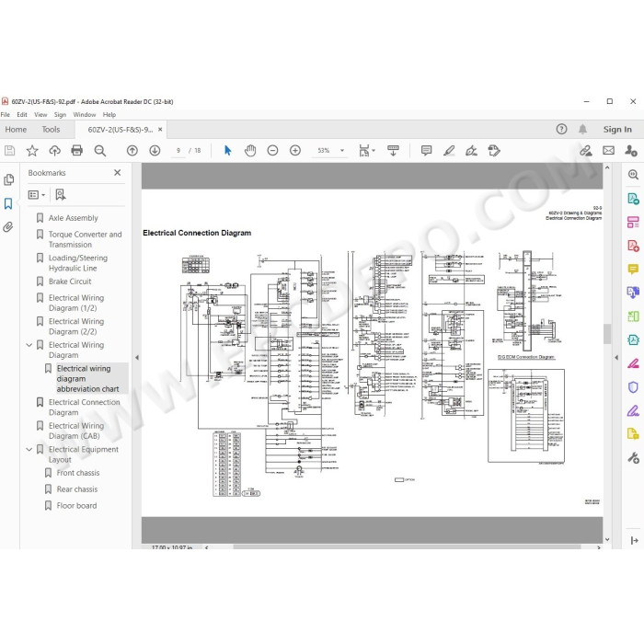Select the highlight text pen

(449, 151)
